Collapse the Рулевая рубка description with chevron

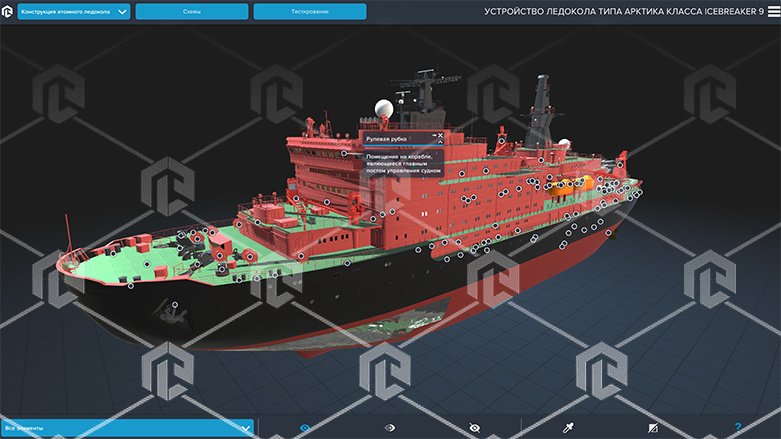[440, 142]
